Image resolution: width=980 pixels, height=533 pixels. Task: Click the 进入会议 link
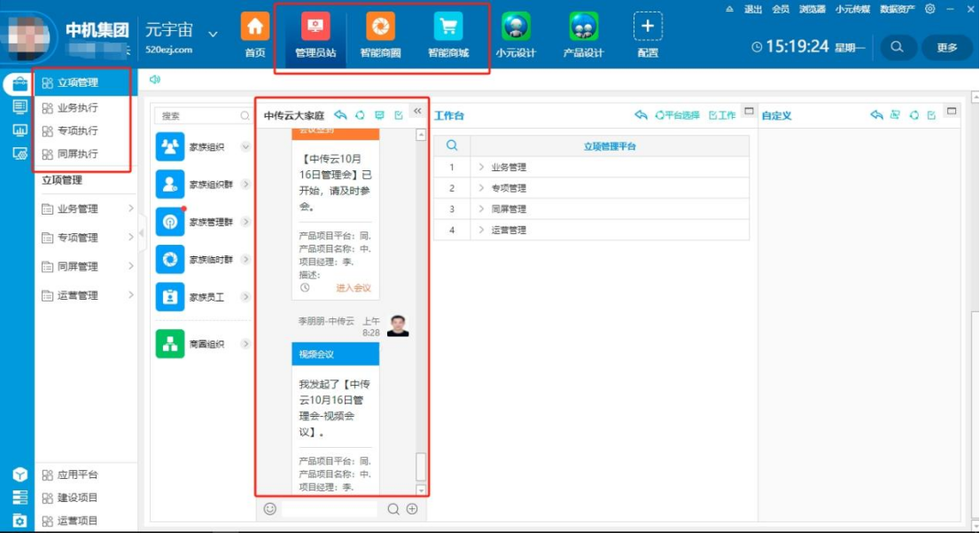point(354,287)
